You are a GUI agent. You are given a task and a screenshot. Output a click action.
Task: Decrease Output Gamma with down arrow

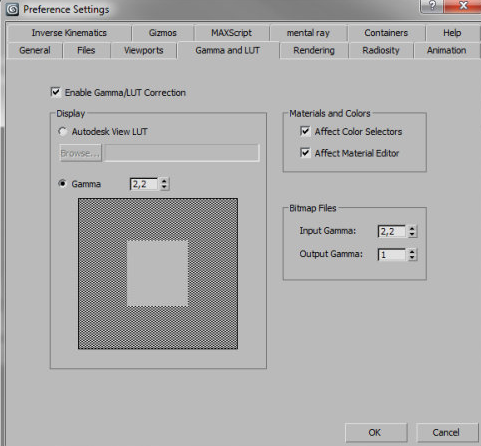(412, 258)
